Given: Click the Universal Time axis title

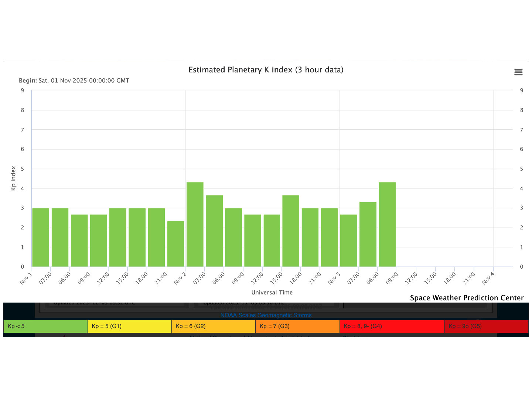Looking at the screenshot, I should 272,292.
